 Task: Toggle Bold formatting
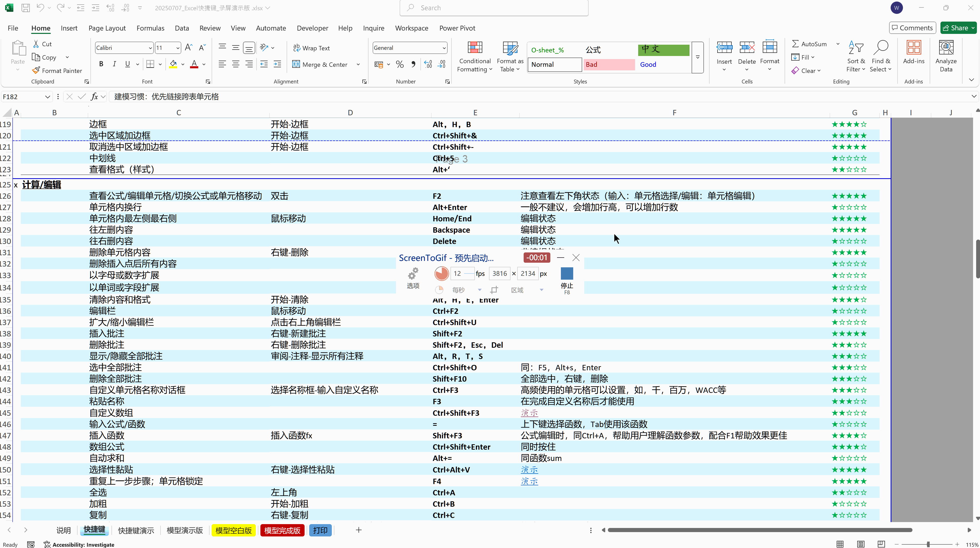pyautogui.click(x=101, y=64)
